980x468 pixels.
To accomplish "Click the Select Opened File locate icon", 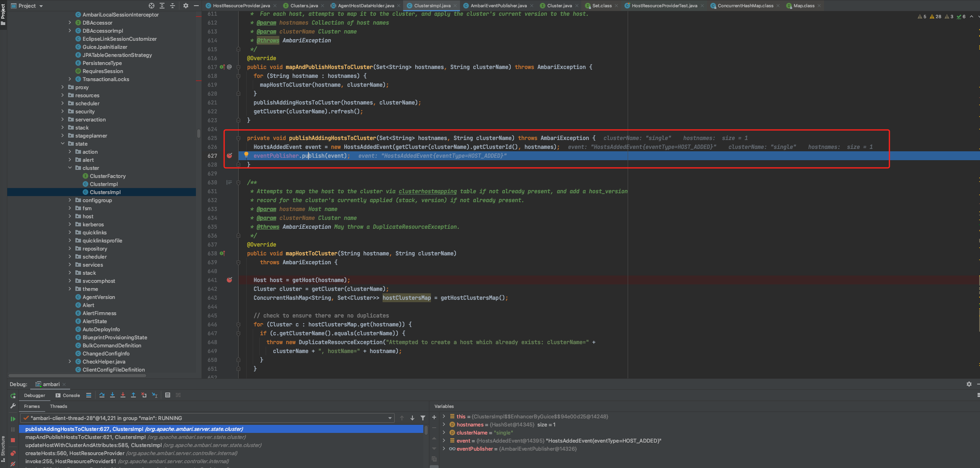I will [x=151, y=6].
